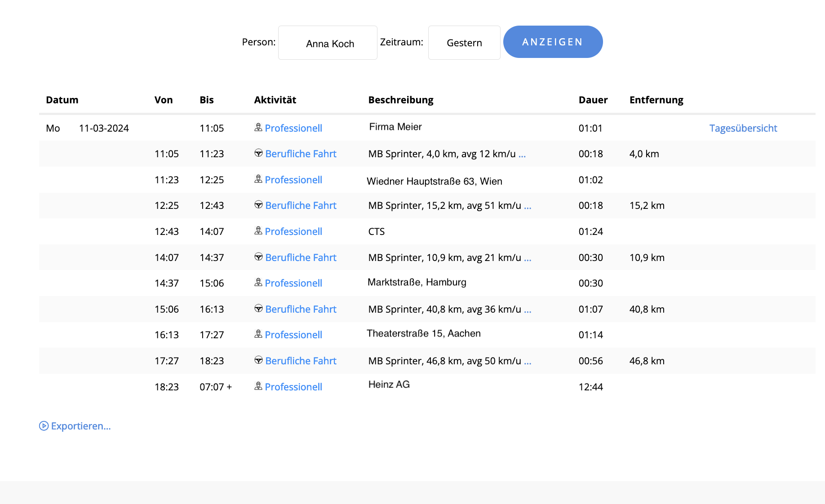Click the person icon in the Heinz AG row
Image resolution: width=825 pixels, height=504 pixels.
coord(258,386)
